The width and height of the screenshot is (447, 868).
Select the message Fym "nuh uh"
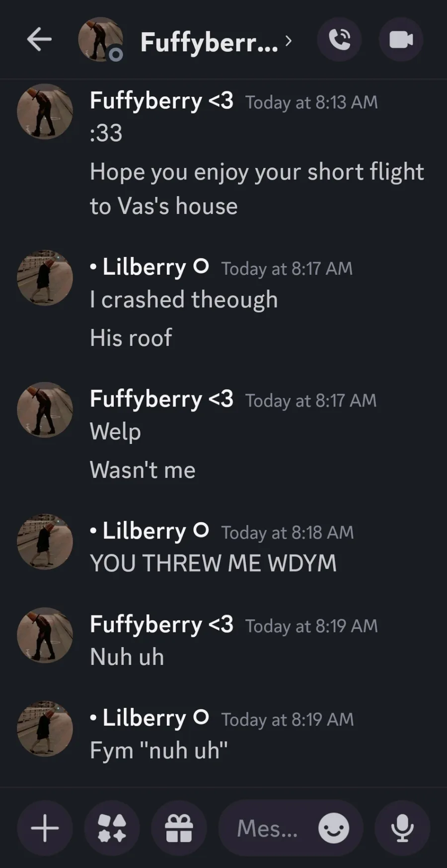click(159, 750)
